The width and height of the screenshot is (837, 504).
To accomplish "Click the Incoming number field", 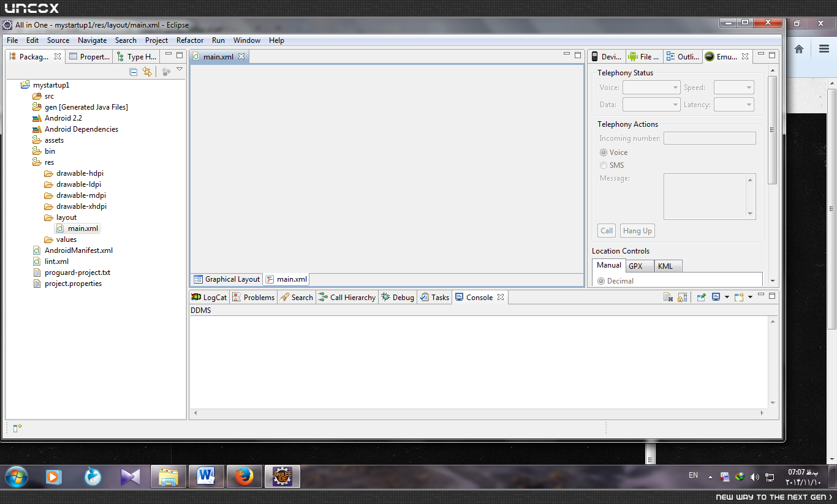I will click(x=710, y=138).
